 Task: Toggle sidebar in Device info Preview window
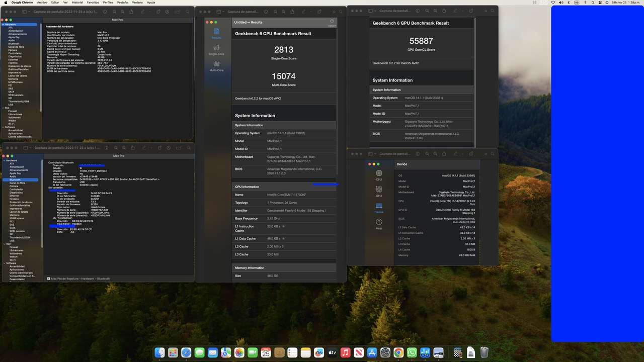370,154
